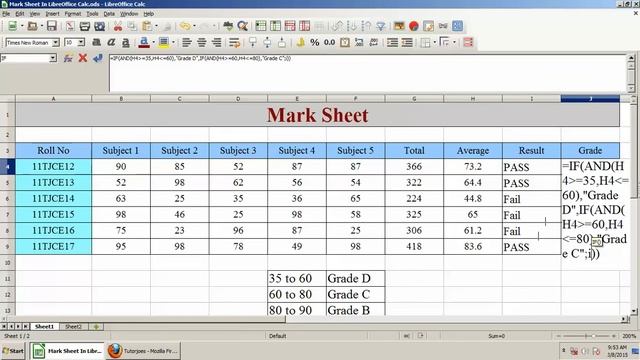
Task: Save the document with floppy icon
Action: [x=51, y=26]
